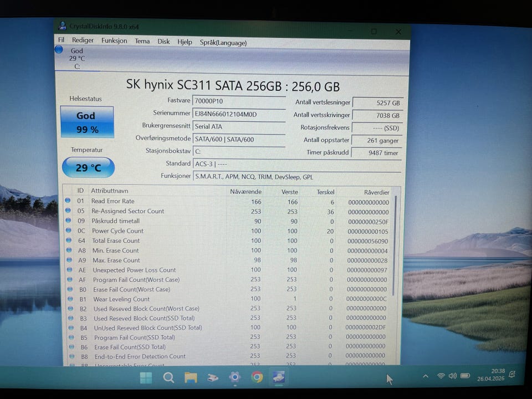
Task: Open the Disk menu
Action: pos(163,42)
